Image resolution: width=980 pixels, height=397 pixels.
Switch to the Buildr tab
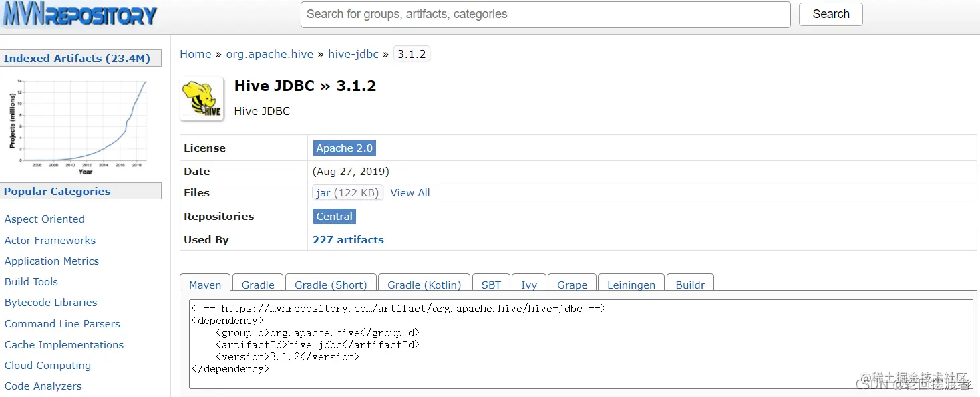click(690, 284)
